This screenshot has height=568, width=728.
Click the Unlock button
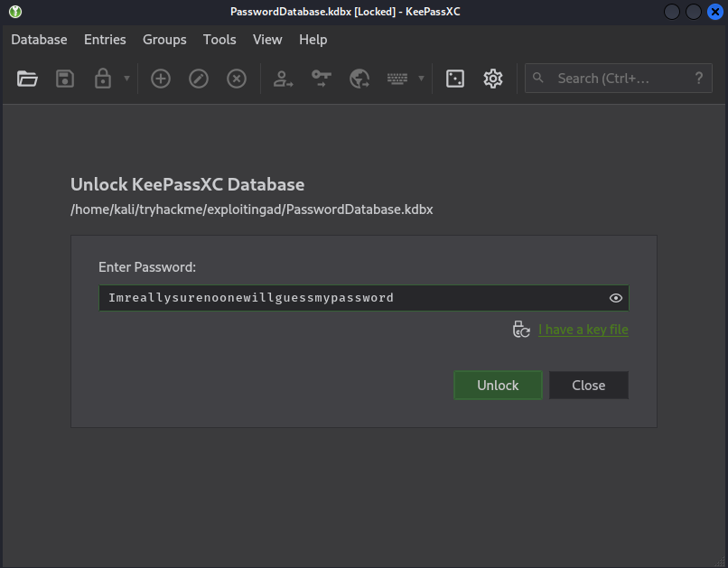click(x=498, y=386)
